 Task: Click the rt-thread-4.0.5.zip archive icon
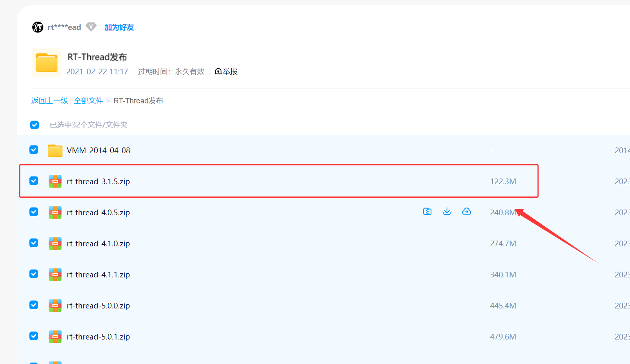55,212
